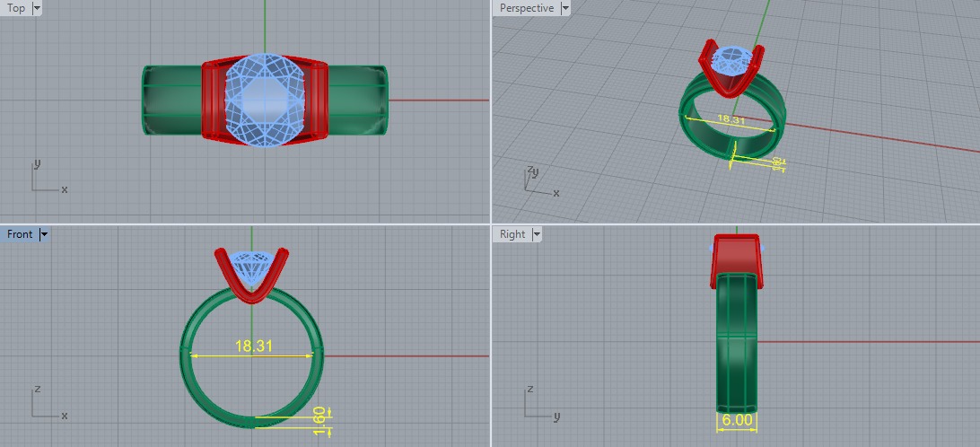The height and width of the screenshot is (447, 980).
Task: Select the 6.00 dimension in Right view
Action: coord(737,420)
